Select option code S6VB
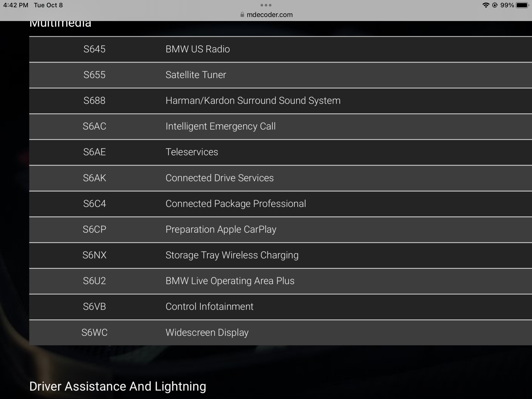Screen dimensions: 532x399 94,307
